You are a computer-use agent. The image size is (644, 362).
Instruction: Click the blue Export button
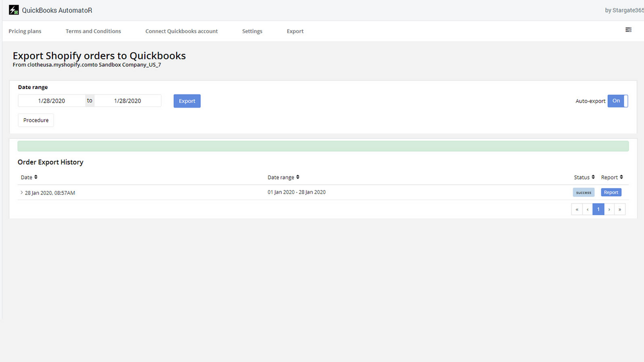click(187, 101)
